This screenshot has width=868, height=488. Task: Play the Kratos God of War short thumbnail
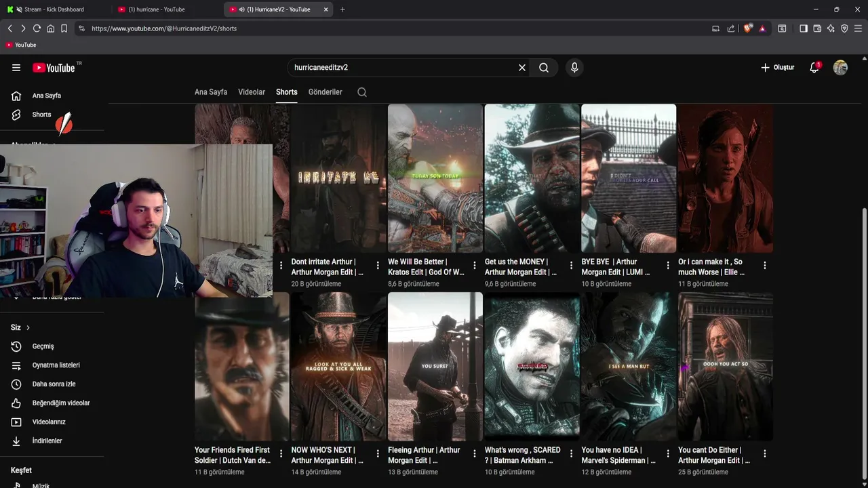point(435,178)
